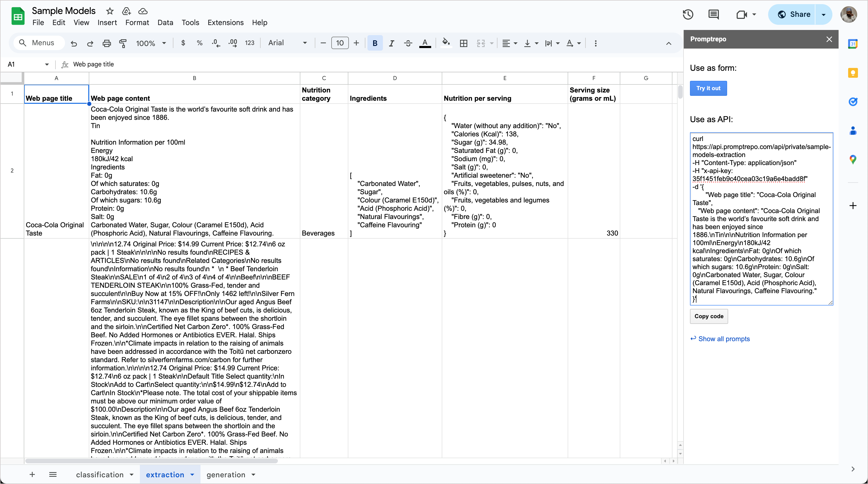Open the Arial font dropdown
This screenshot has height=484, width=868.
pyautogui.click(x=287, y=43)
